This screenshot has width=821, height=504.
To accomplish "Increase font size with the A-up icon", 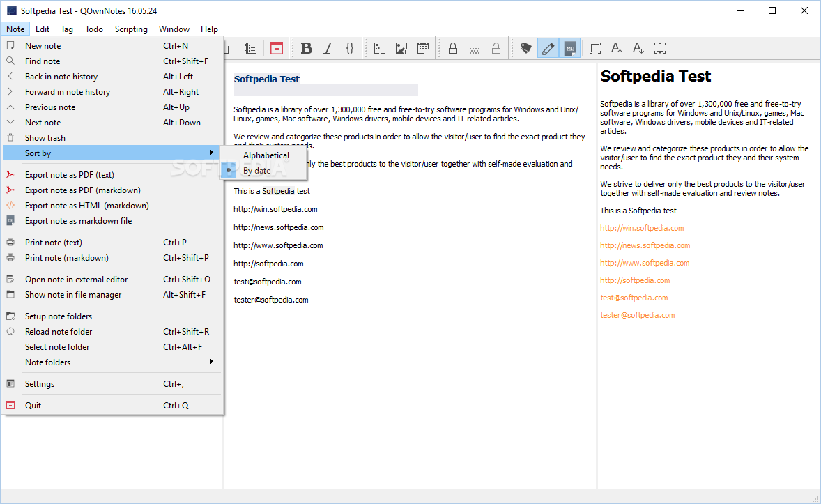I will click(616, 48).
